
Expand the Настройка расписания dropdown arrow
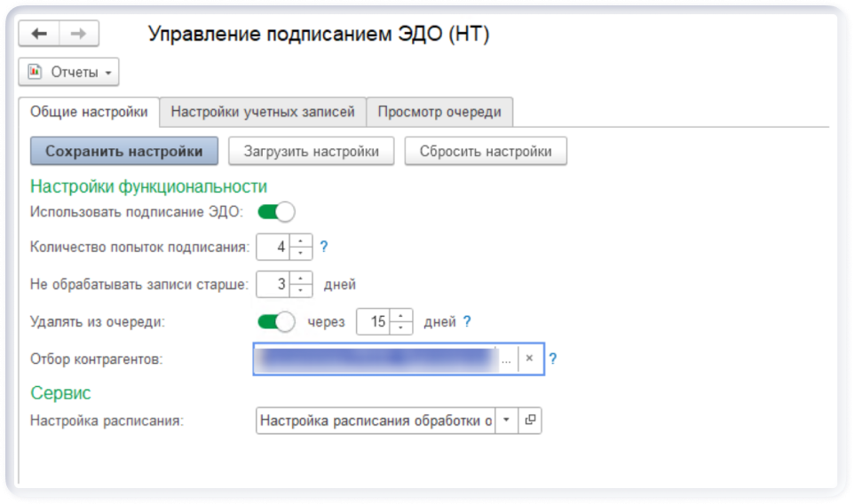coord(506,421)
